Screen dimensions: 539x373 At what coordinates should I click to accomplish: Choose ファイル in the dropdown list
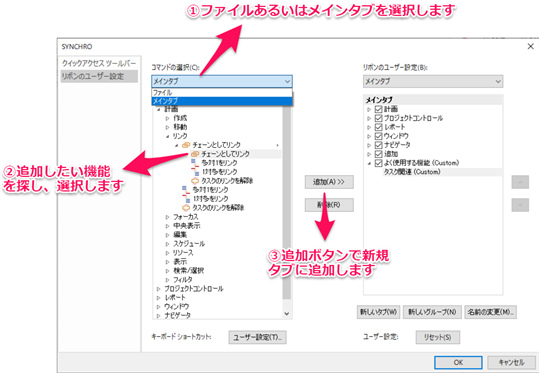click(x=222, y=92)
